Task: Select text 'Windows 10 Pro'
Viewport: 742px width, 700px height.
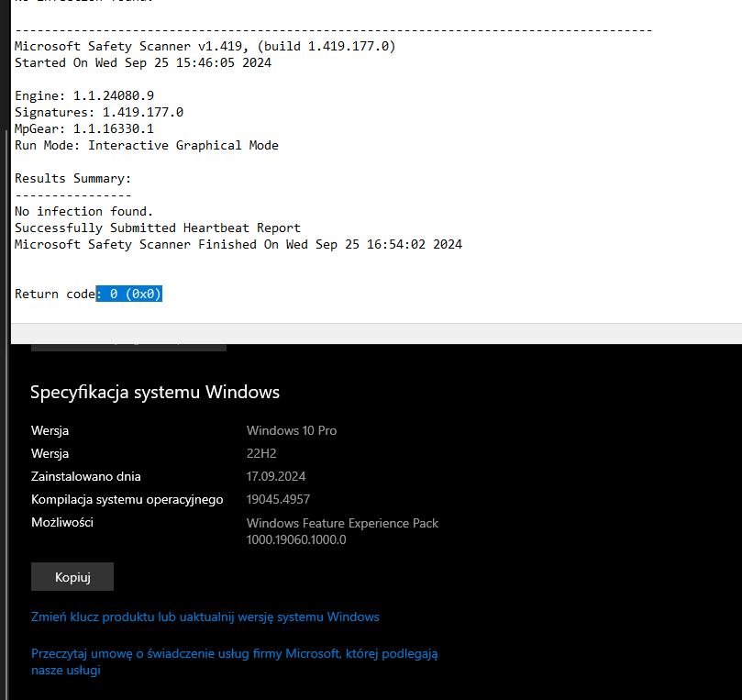Action: click(x=292, y=430)
